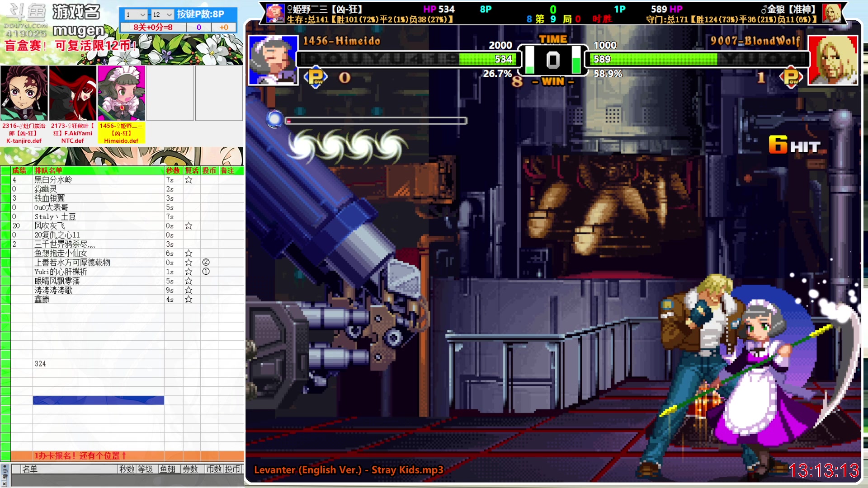Select the F.AkiYami red-haired character portrait

72,93
